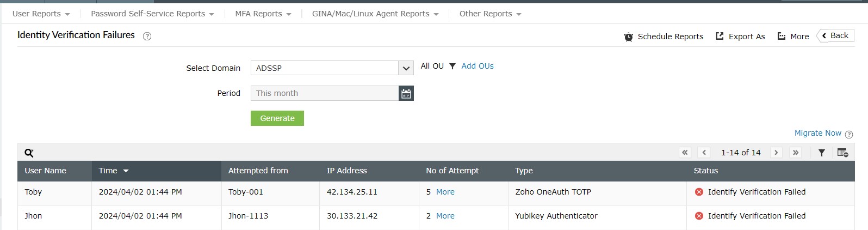
Task: Click More link in Toby's attempts row
Action: [445, 192]
